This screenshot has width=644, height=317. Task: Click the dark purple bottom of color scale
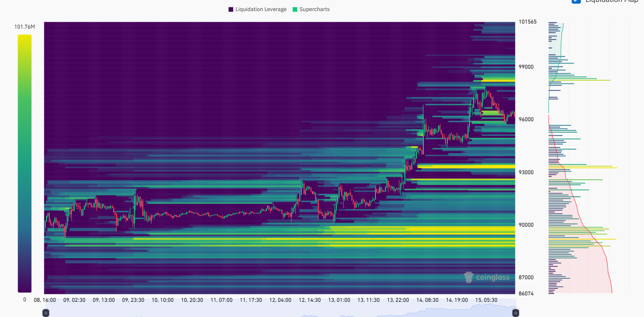(24, 288)
